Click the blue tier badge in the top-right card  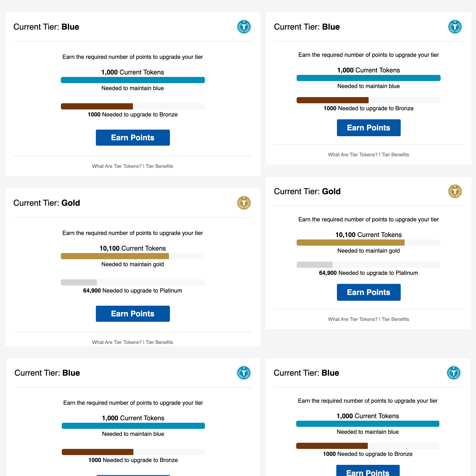coord(455,27)
